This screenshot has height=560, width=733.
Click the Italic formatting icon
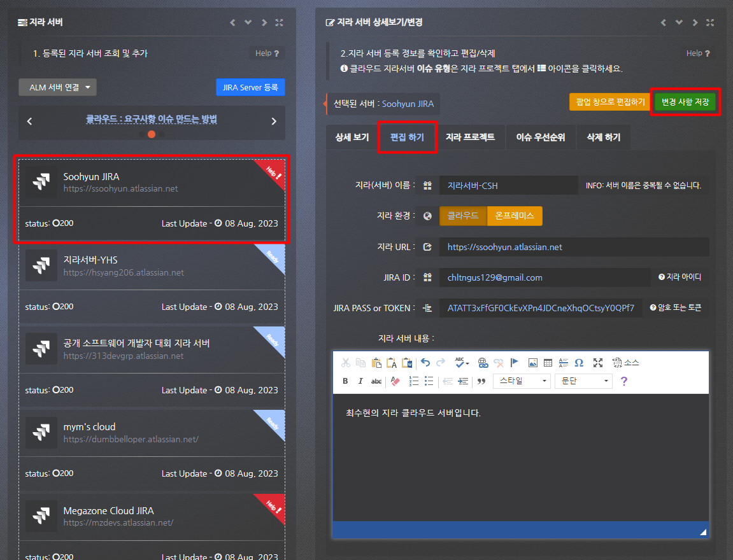(x=360, y=381)
